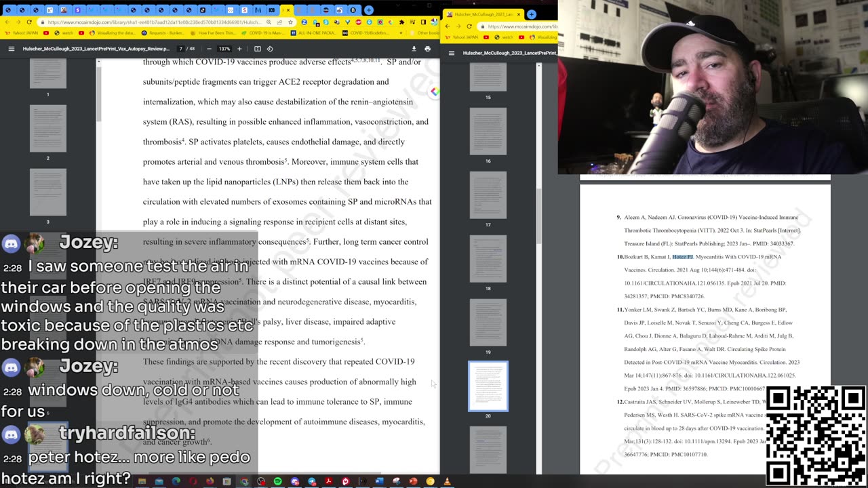Open the hamburger menu in the right PDF window
The height and width of the screenshot is (488, 868).
pyautogui.click(x=452, y=52)
